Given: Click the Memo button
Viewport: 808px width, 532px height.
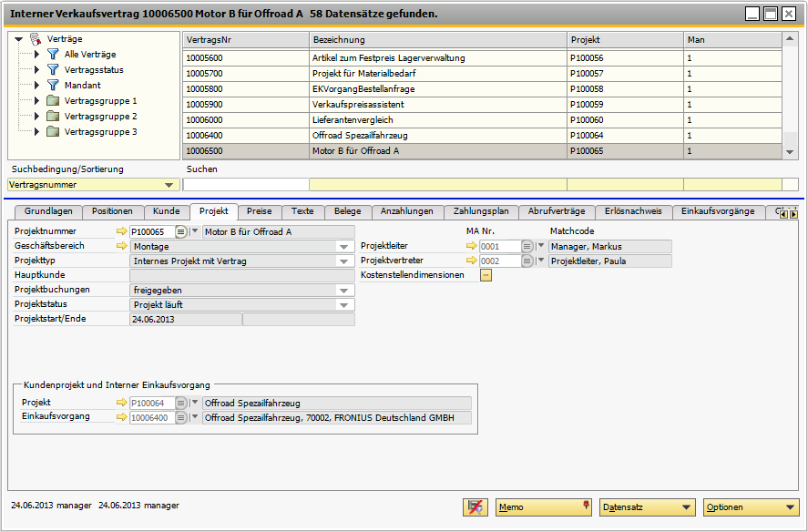Looking at the screenshot, I should [x=543, y=507].
